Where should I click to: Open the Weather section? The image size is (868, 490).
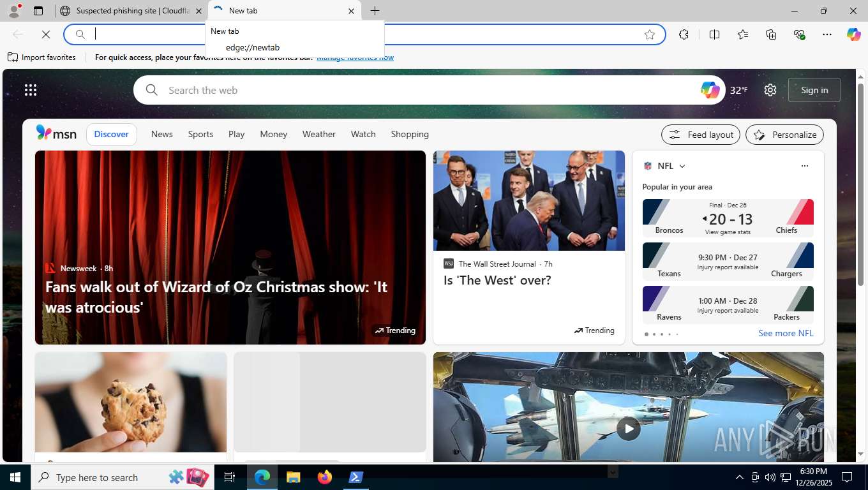pyautogui.click(x=319, y=134)
